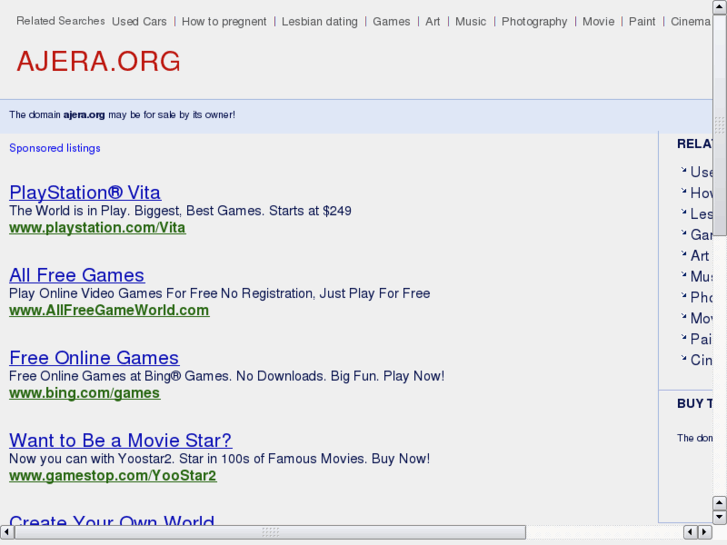The width and height of the screenshot is (727, 545).
Task: Follow the www.bing.com/games URL
Action: coord(85,393)
